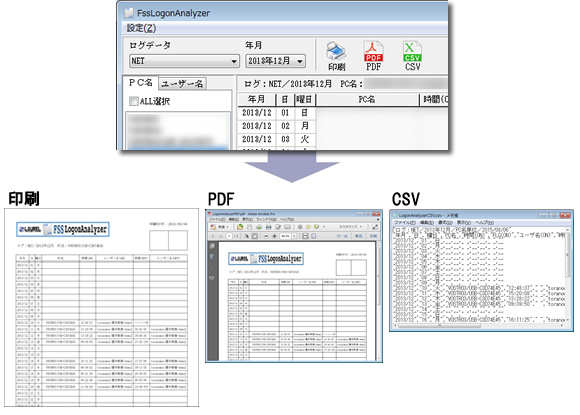Click the horizontal scrollbar in CSV Notepad window
The image size is (580, 415).
pyautogui.click(x=479, y=326)
